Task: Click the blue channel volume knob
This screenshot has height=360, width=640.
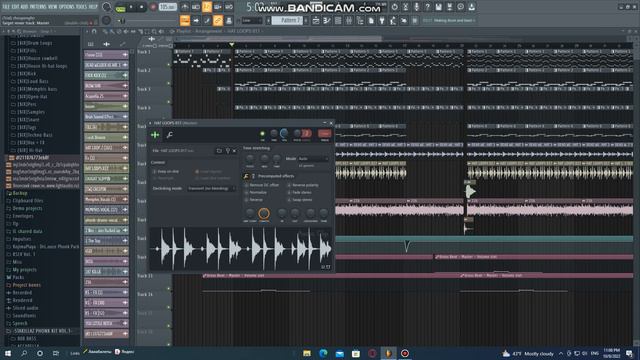Action: [284, 133]
